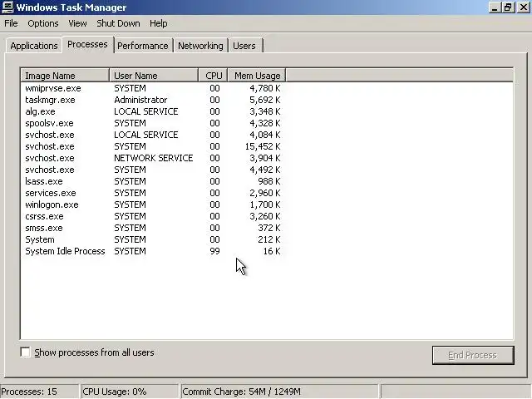Image resolution: width=532 pixels, height=399 pixels.
Task: Select the taskmgr.exe process
Action: (x=153, y=100)
